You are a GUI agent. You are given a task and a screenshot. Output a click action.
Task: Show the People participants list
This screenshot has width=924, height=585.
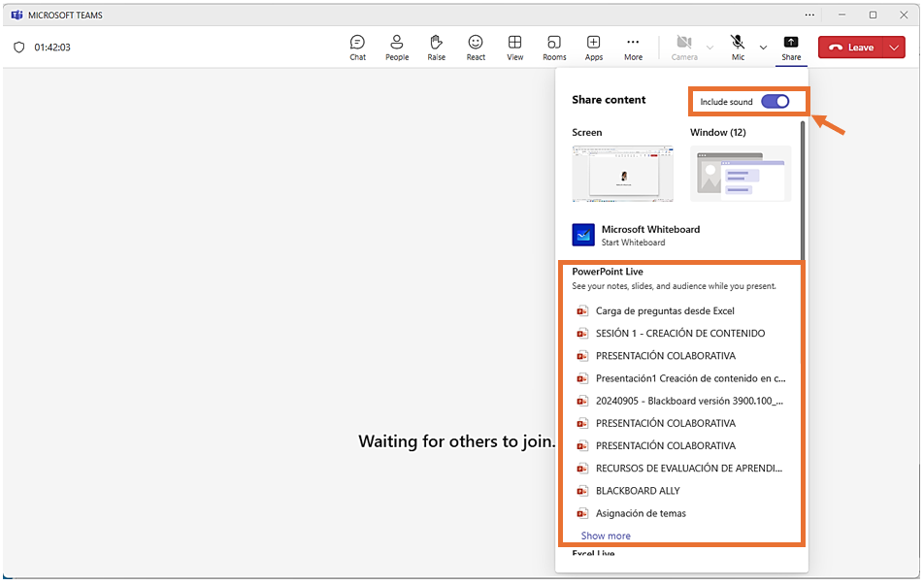point(397,48)
